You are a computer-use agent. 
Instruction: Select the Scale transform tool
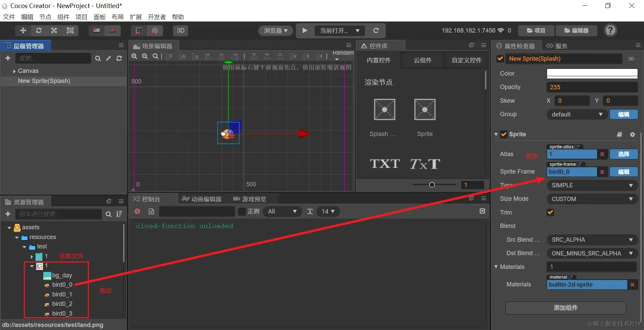54,31
